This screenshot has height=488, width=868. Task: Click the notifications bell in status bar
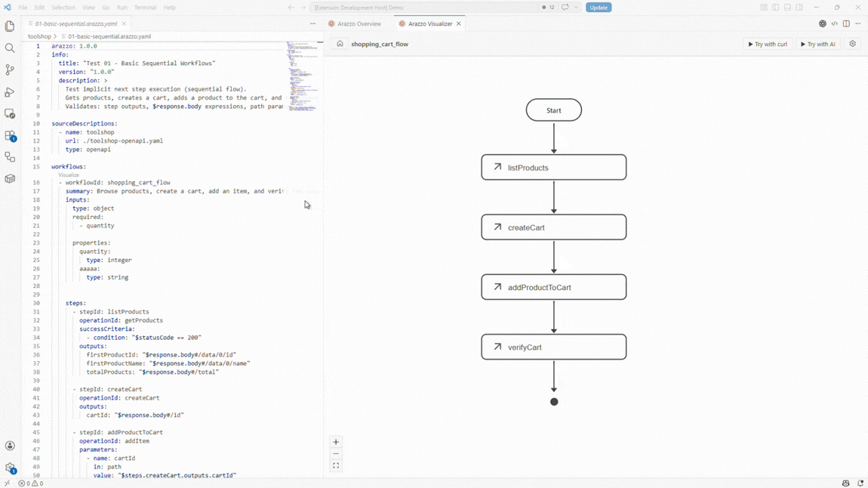[x=860, y=483]
